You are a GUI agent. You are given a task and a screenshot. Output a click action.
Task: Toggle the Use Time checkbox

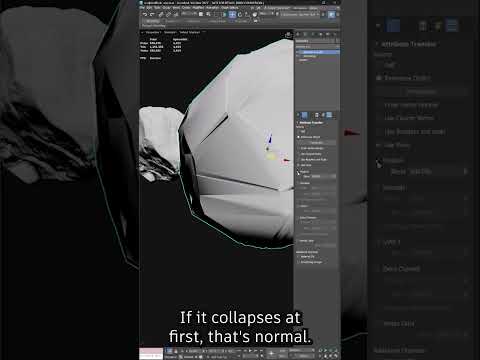299,165
